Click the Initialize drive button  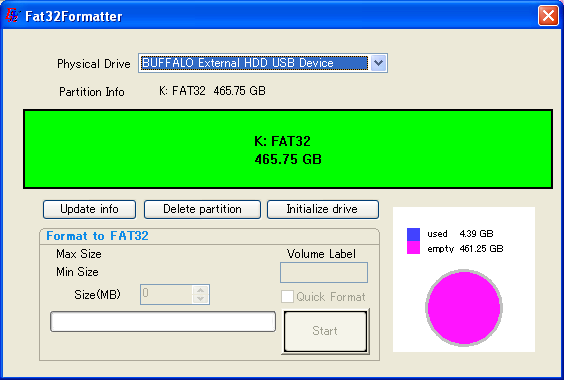pyautogui.click(x=323, y=209)
